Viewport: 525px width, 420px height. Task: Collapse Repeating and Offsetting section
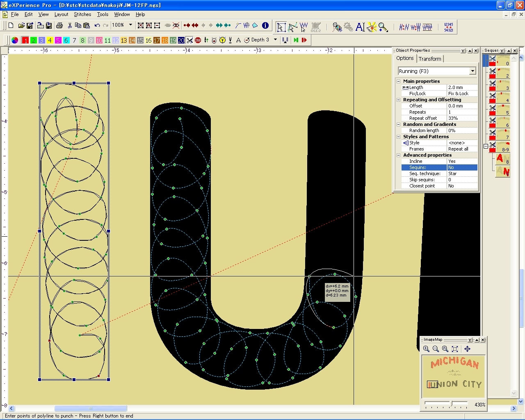398,100
